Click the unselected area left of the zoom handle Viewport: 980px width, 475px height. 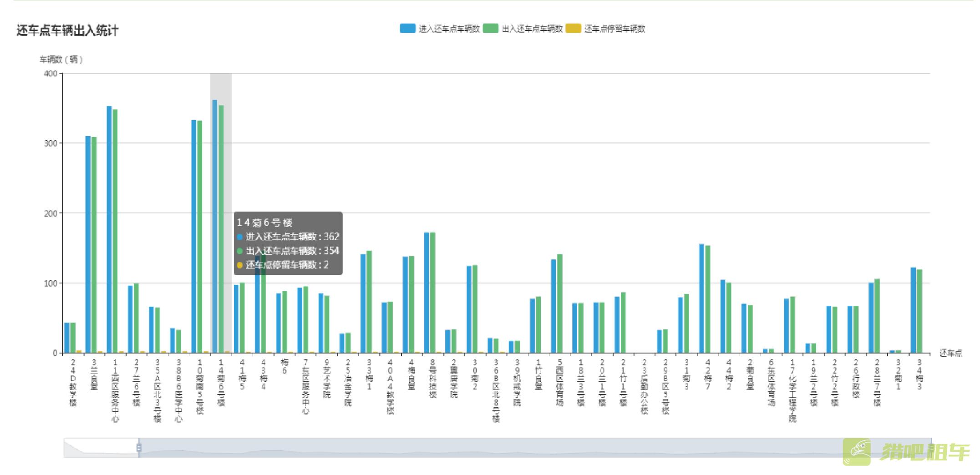pos(101,448)
